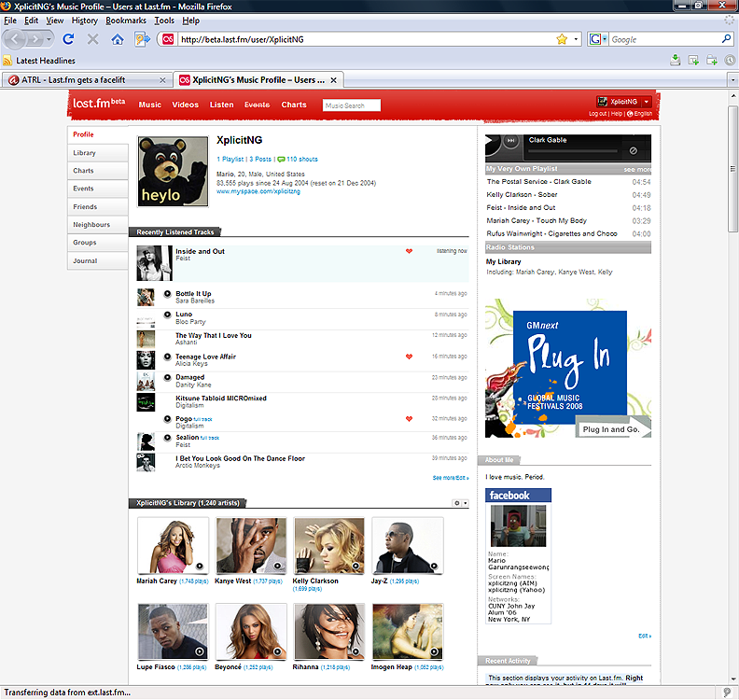Click the player track progress bar

573,151
